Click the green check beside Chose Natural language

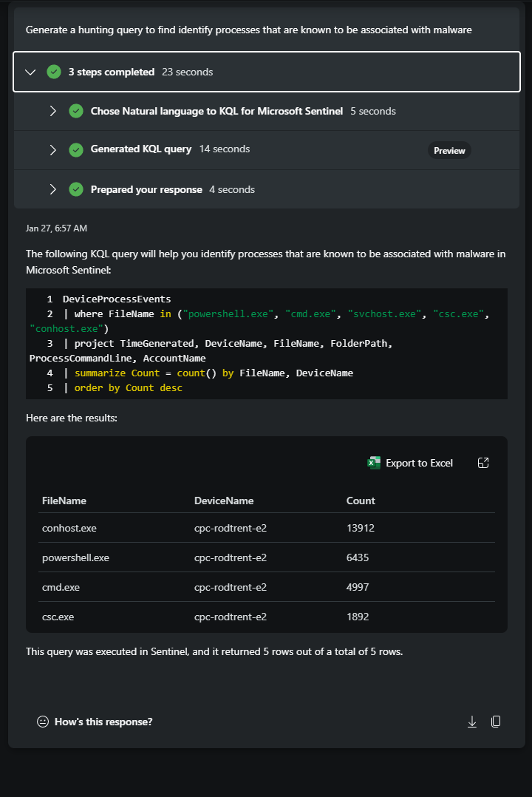(x=76, y=111)
